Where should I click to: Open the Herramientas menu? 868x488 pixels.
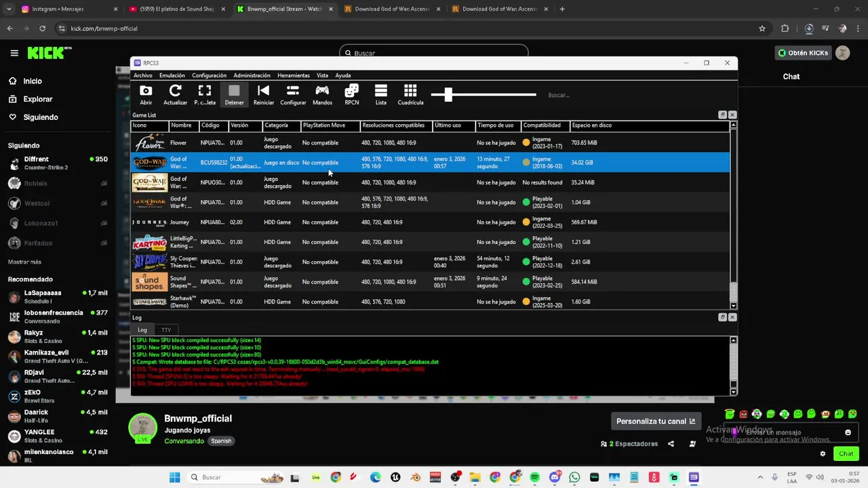point(294,75)
